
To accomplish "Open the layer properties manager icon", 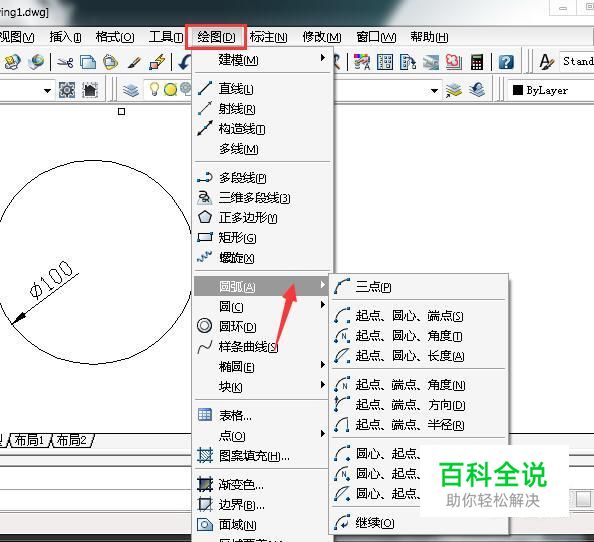I will (x=131, y=90).
